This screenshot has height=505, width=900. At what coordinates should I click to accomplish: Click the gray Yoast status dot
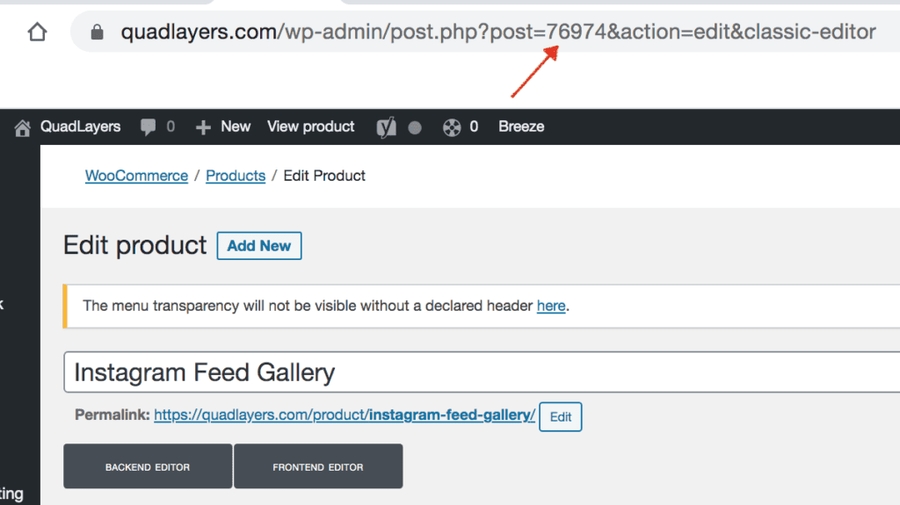tap(415, 128)
